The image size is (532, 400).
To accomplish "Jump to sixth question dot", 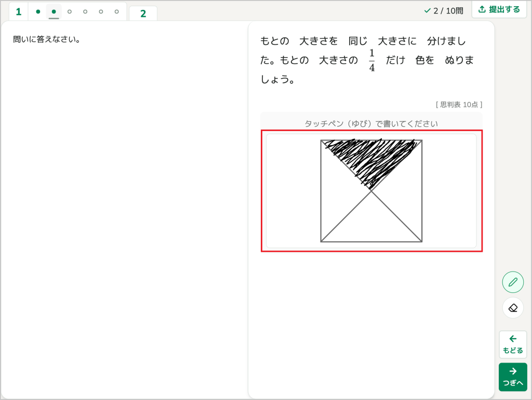I will tap(117, 11).
